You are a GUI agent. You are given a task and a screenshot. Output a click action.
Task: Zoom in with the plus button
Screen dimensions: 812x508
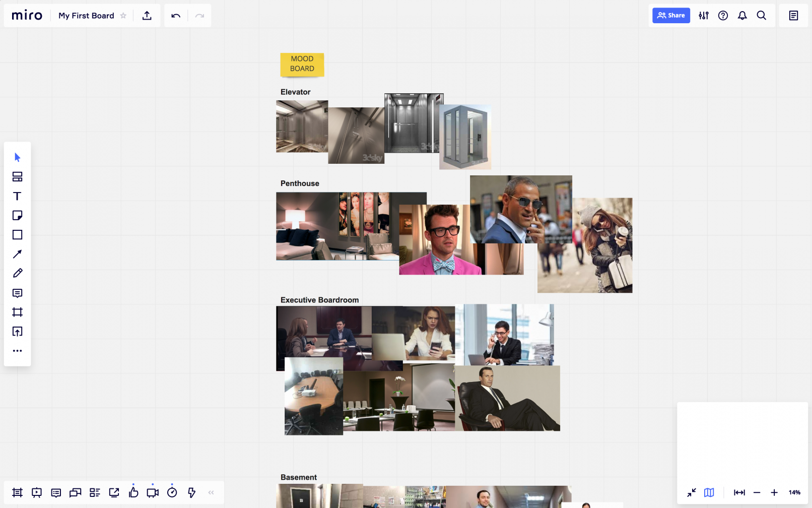point(774,492)
